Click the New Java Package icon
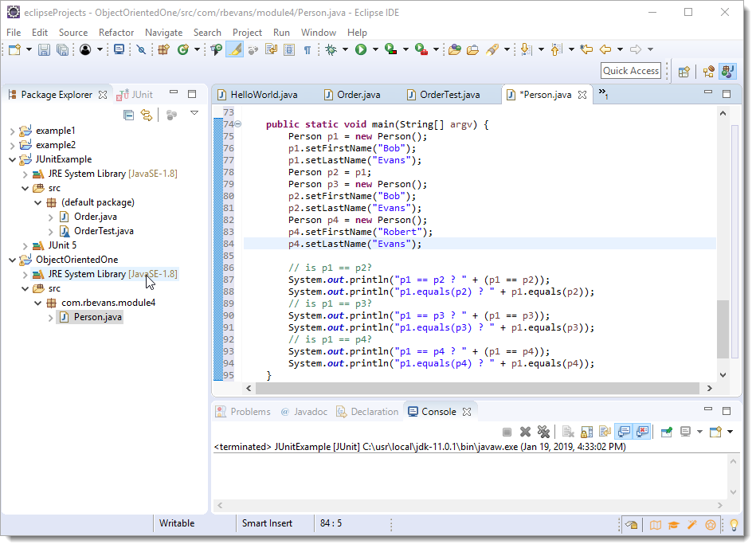 (164, 49)
